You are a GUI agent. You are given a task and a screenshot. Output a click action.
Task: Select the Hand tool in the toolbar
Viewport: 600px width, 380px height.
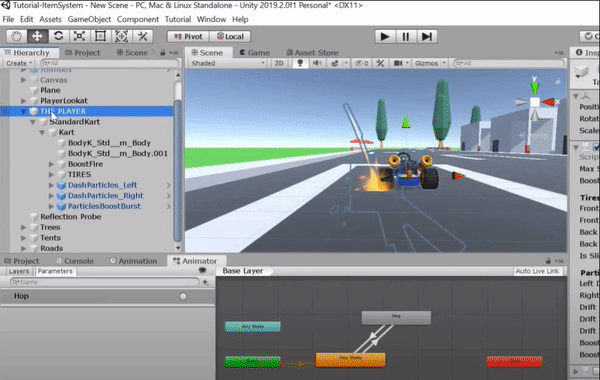coord(16,36)
